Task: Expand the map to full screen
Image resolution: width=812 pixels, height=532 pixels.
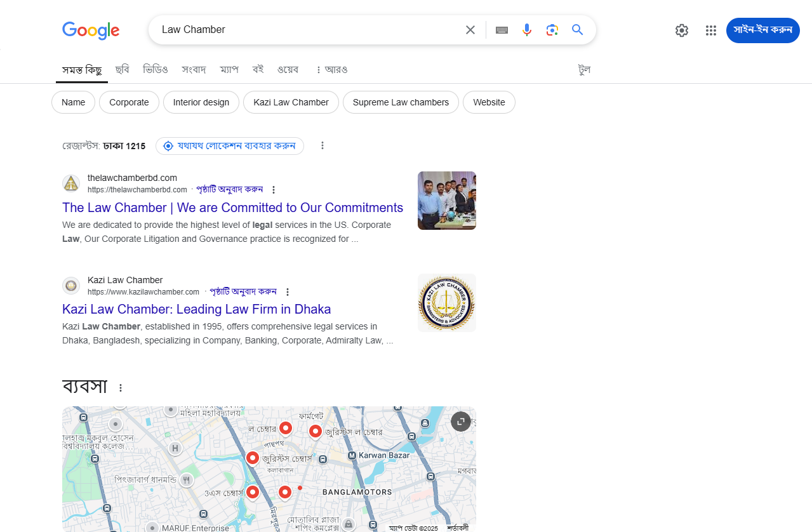Action: (x=461, y=422)
